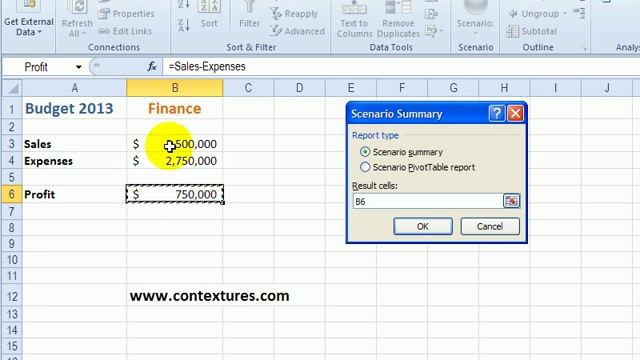The width and height of the screenshot is (640, 360).
Task: Click the Expenses label cell
Action: click(x=74, y=161)
